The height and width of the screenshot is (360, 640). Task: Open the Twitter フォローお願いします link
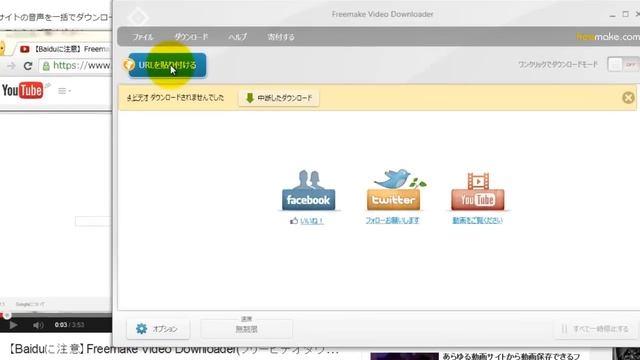click(x=392, y=220)
